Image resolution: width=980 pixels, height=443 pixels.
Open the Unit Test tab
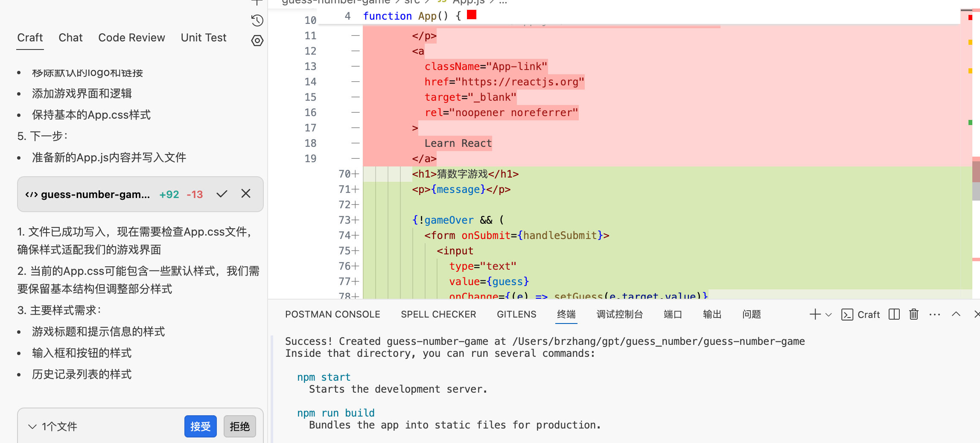click(x=204, y=38)
